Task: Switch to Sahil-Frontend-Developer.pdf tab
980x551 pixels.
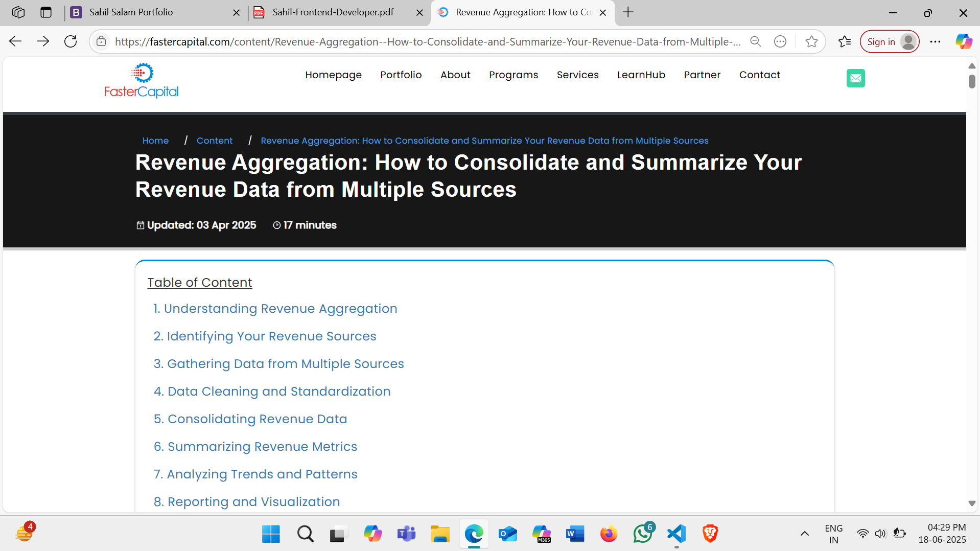Action: pyautogui.click(x=332, y=12)
